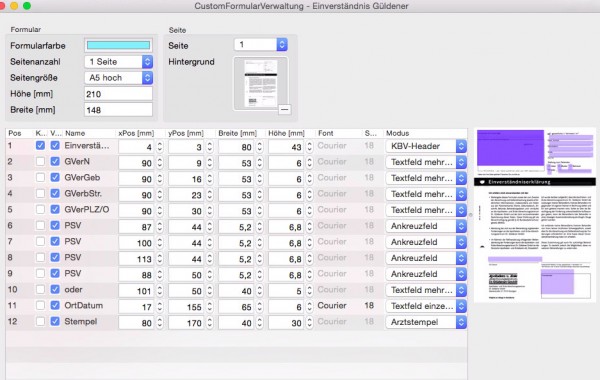Sort by the Name column header

(x=75, y=133)
